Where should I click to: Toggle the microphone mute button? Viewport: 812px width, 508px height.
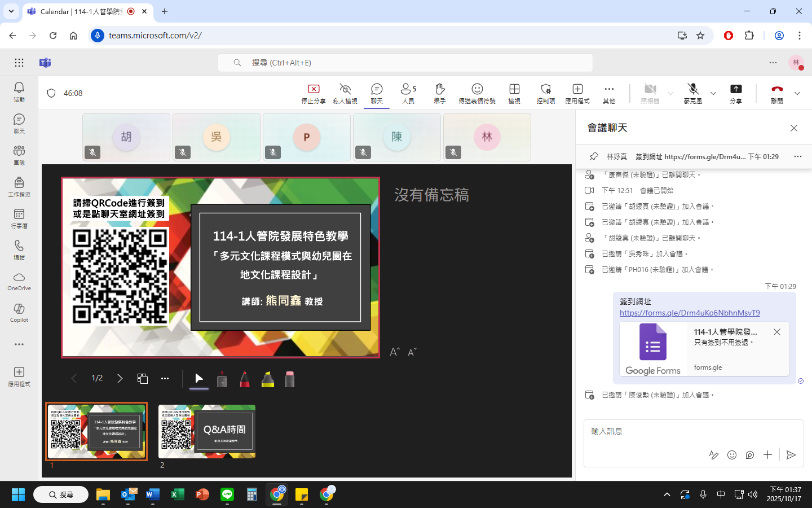(x=693, y=93)
